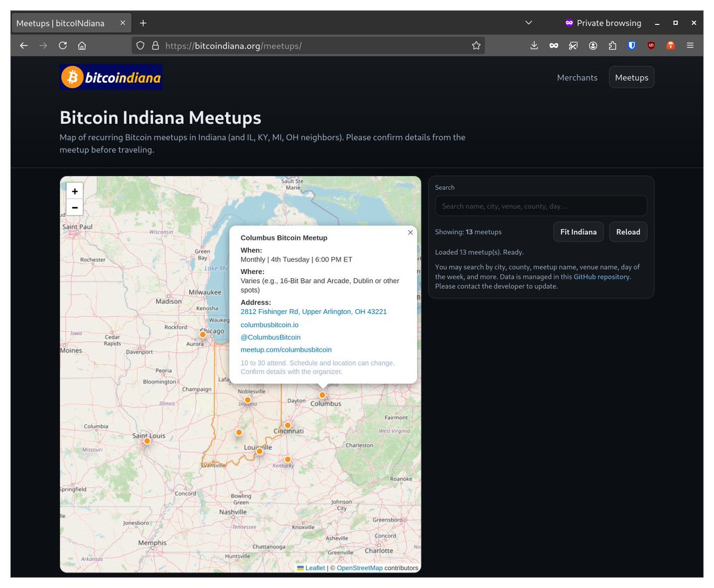Close the Columbus Bitcoin Meetup popup
This screenshot has width=714, height=588.
click(x=410, y=232)
